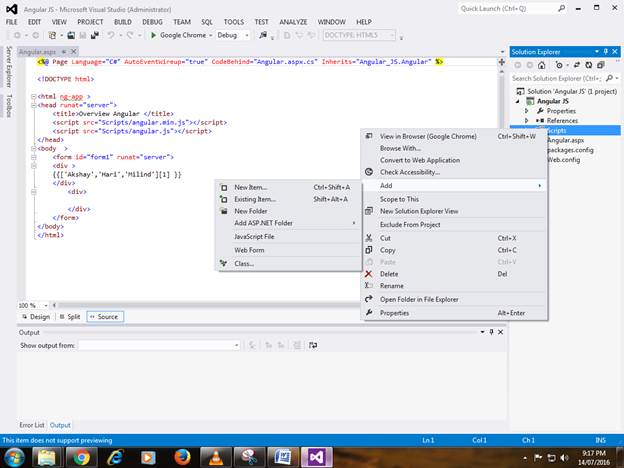Start debugging with Google Chrome play button
The image size is (624, 468).
(x=152, y=35)
